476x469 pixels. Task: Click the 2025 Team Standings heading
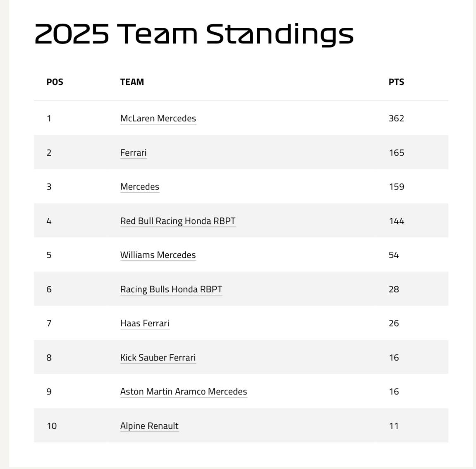click(194, 34)
